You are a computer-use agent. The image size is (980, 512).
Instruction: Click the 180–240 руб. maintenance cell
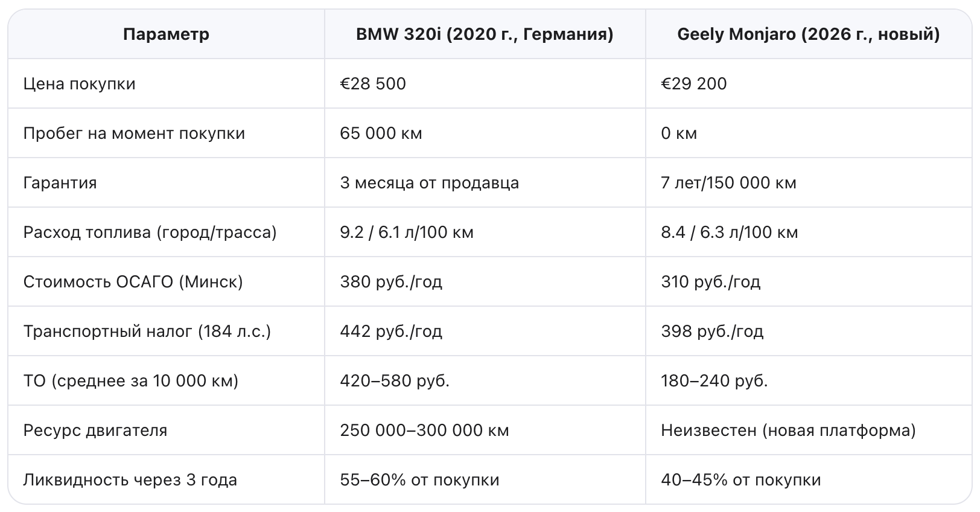click(x=714, y=380)
